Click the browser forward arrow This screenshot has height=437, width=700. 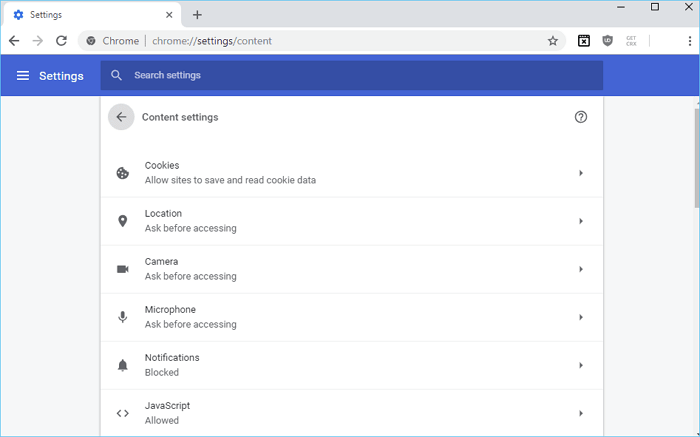pyautogui.click(x=38, y=41)
